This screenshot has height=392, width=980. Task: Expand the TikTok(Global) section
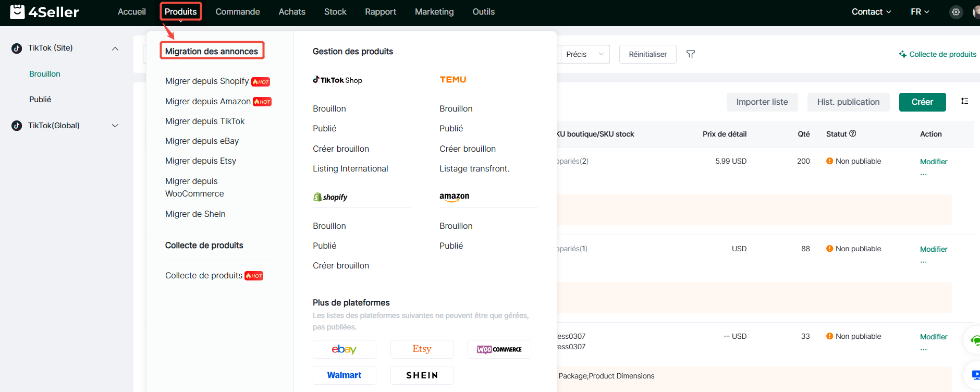click(115, 126)
